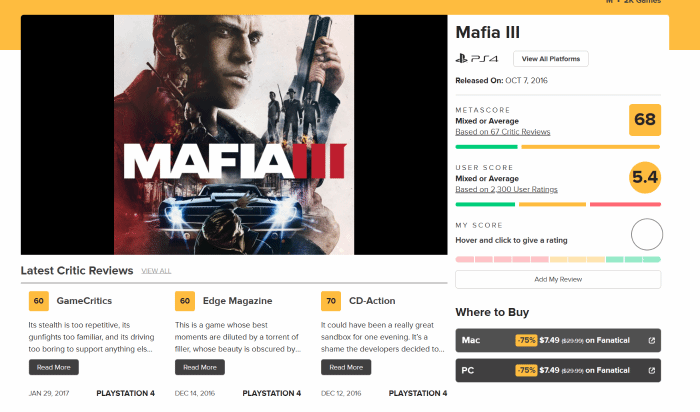This screenshot has width=700, height=412.
Task: Click the Mafia III cover art image
Action: (234, 135)
